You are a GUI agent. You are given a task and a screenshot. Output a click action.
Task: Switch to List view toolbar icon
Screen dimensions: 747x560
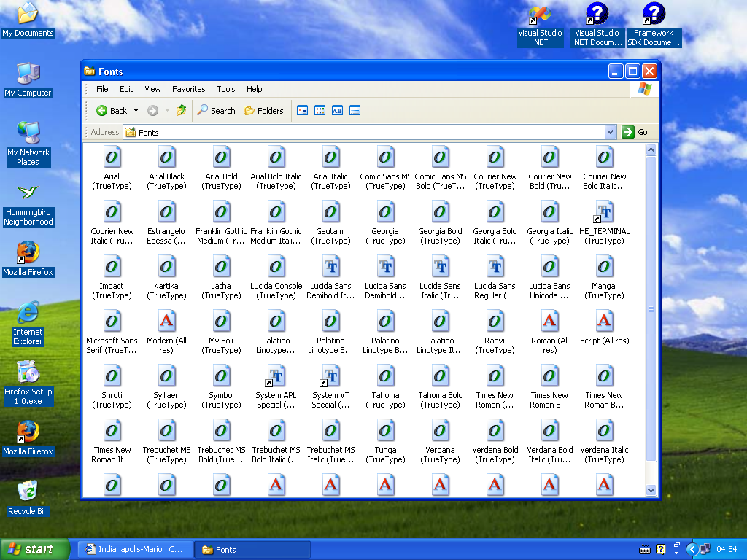coord(320,111)
